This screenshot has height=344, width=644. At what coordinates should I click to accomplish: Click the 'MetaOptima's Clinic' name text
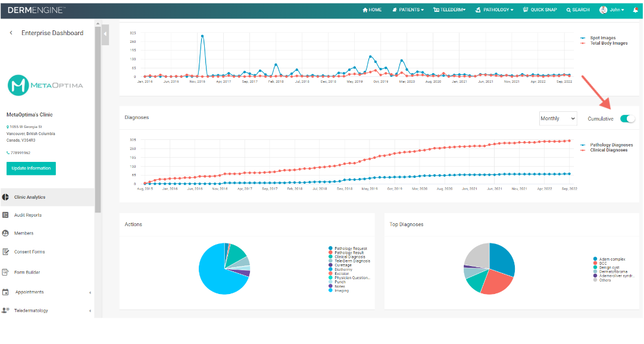(30, 114)
